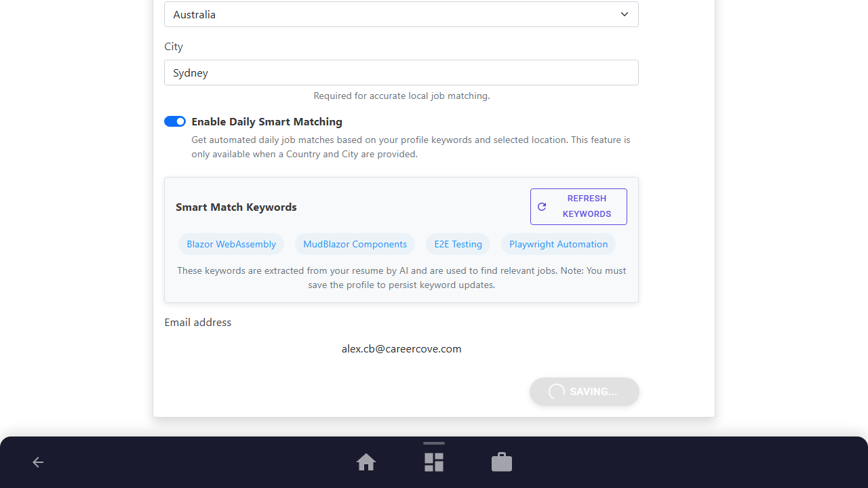Open the dashboard grid icon
The height and width of the screenshot is (488, 868).
click(x=434, y=462)
